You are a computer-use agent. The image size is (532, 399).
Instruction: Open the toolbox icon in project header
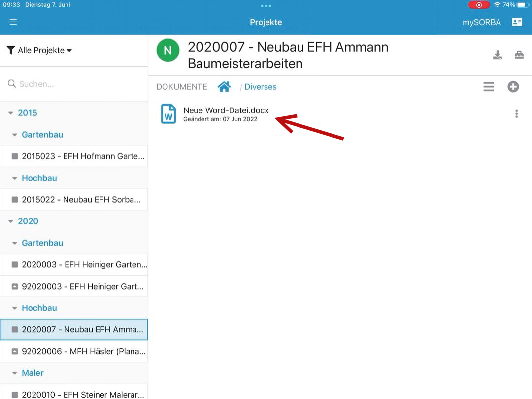pyautogui.click(x=519, y=55)
